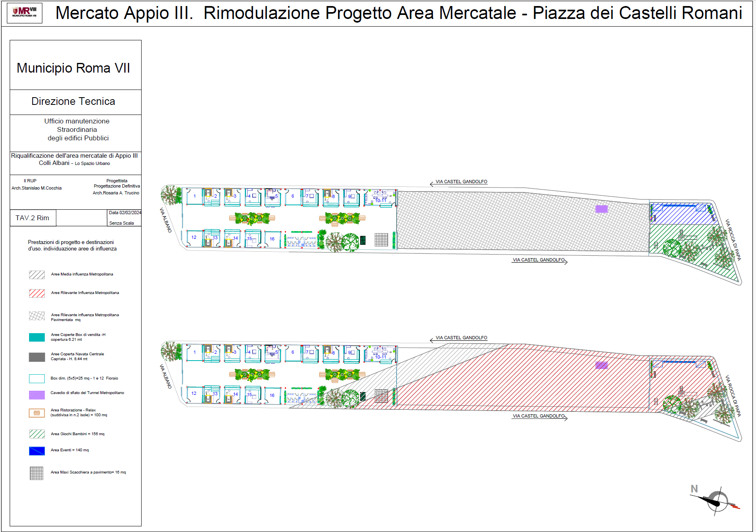Select the purple tunnel vent rectangle in the upper plan
This screenshot has width=756, height=532.
tap(601, 209)
